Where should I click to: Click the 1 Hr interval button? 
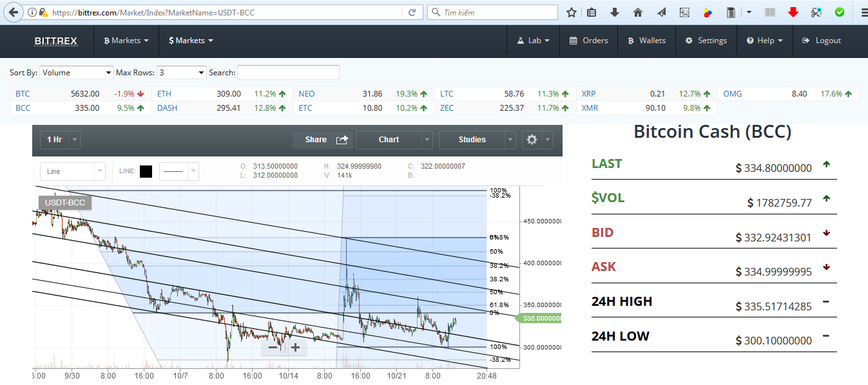(55, 140)
